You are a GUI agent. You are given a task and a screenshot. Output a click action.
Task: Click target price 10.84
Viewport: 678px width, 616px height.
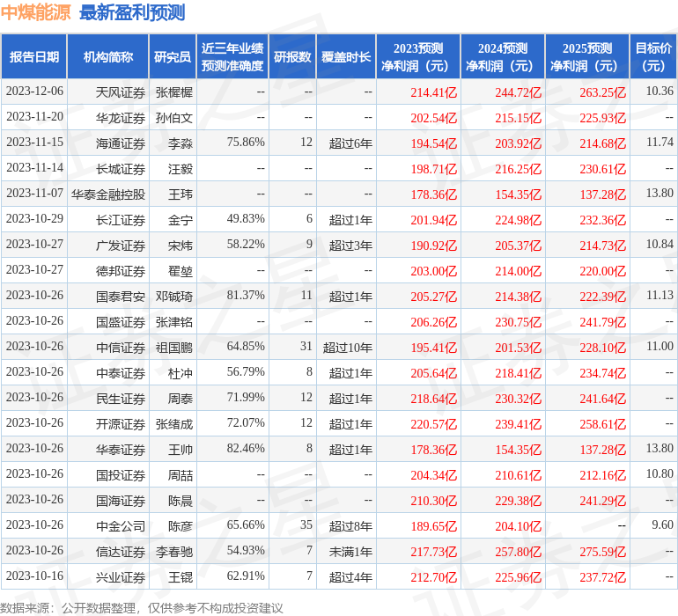click(x=660, y=245)
